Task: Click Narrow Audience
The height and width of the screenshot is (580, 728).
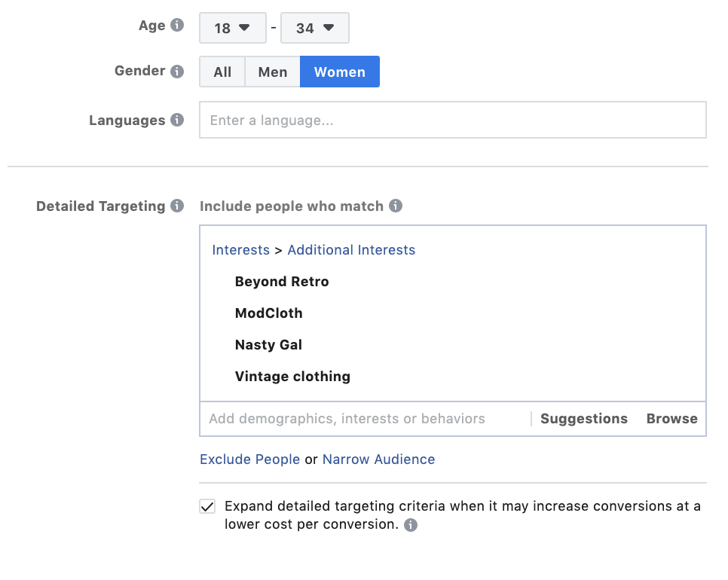Action: pyautogui.click(x=378, y=459)
